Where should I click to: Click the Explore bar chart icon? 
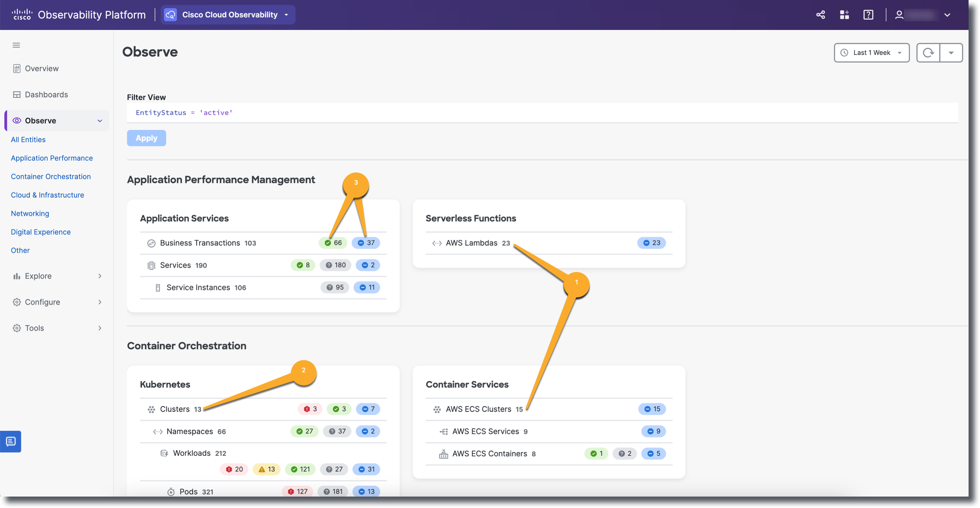click(x=17, y=276)
